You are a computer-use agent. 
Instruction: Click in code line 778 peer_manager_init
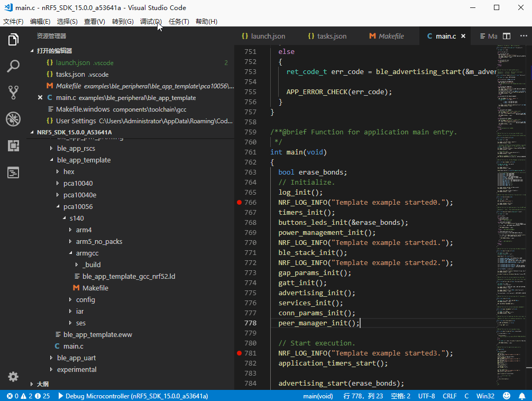(319, 323)
